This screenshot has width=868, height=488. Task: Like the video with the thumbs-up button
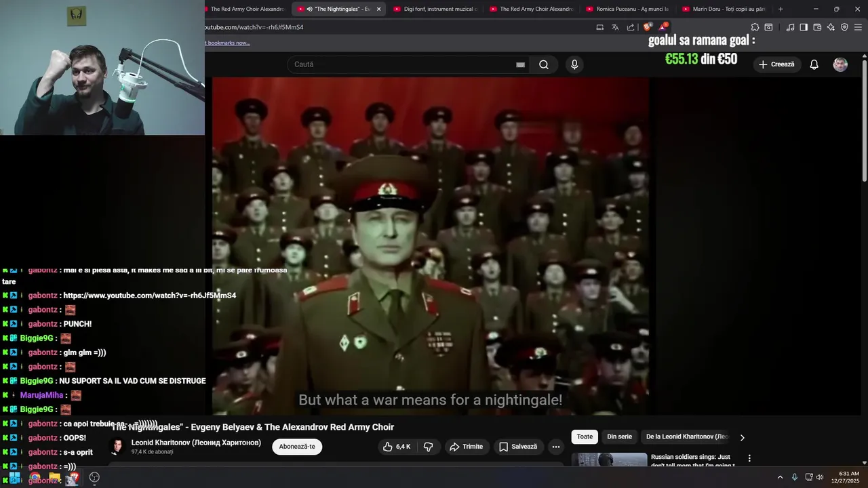pos(397,447)
